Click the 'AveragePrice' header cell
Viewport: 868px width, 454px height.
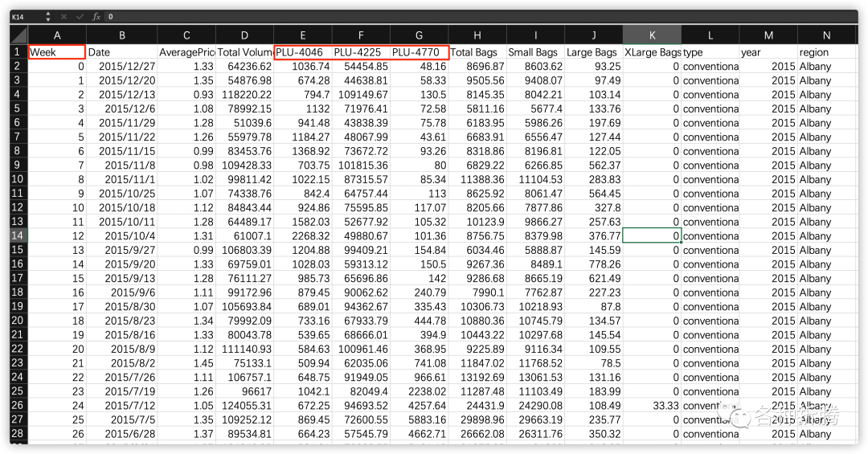tap(186, 52)
